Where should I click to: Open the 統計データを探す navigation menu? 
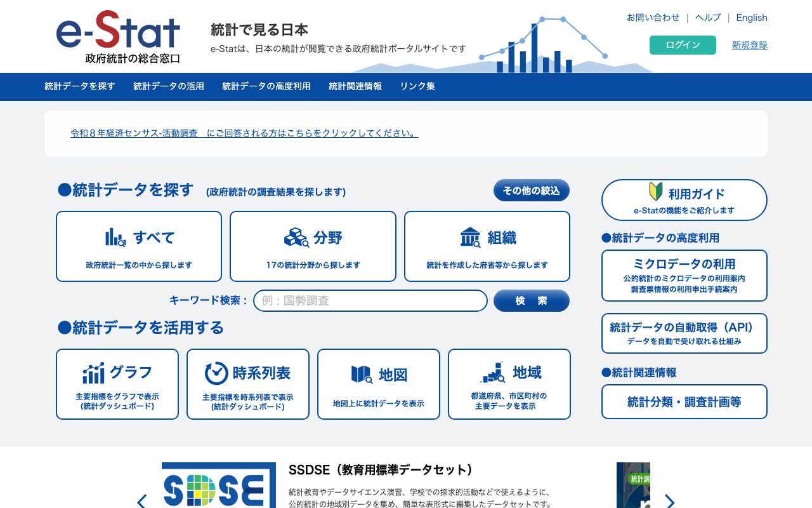tap(79, 86)
